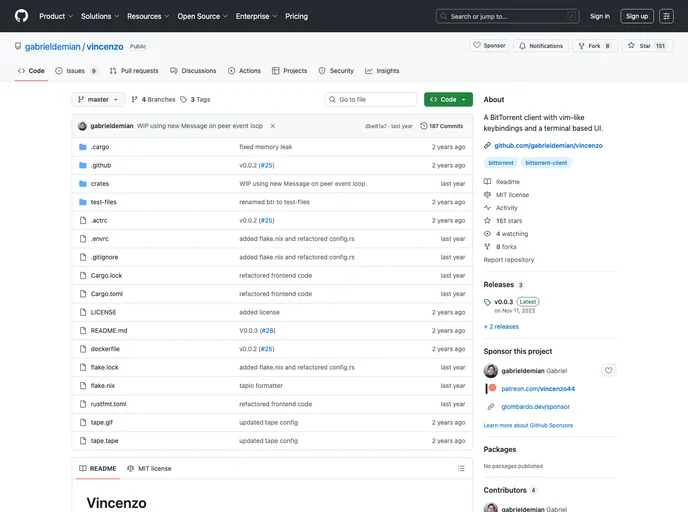Click the Patreon logo icon
Screen dimensions: 688x512
pyautogui.click(x=491, y=388)
